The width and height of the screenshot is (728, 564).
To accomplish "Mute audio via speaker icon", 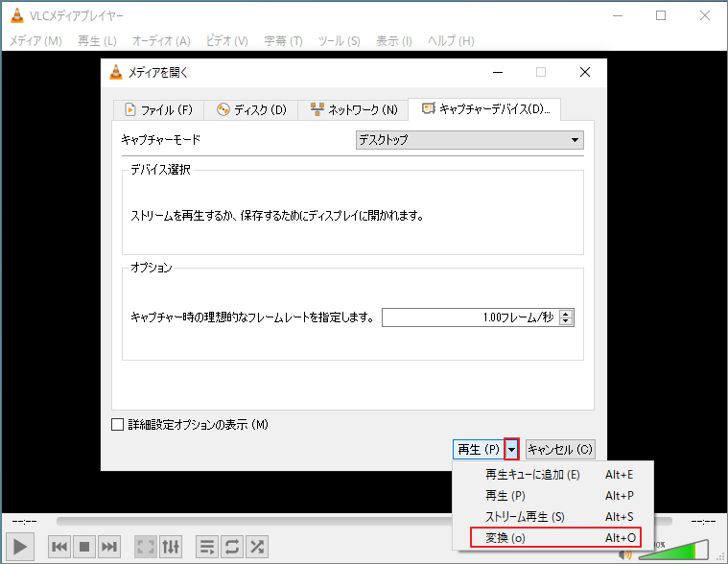I will [x=626, y=554].
